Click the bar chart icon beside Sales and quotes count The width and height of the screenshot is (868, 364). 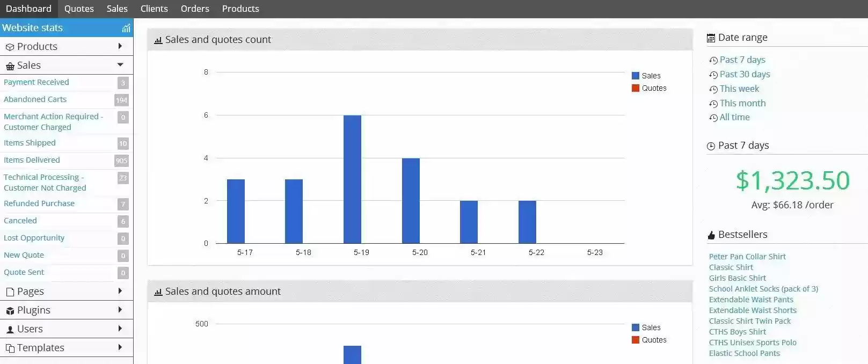(x=158, y=40)
